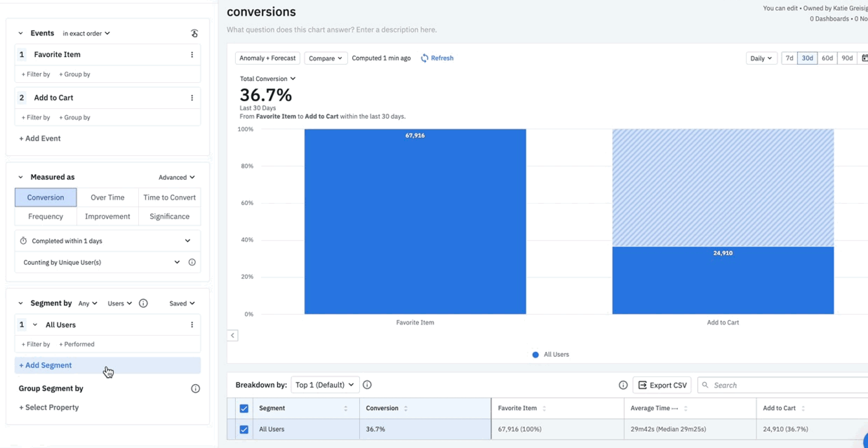
Task: Open the calendar icon next to 90d
Action: point(865,58)
